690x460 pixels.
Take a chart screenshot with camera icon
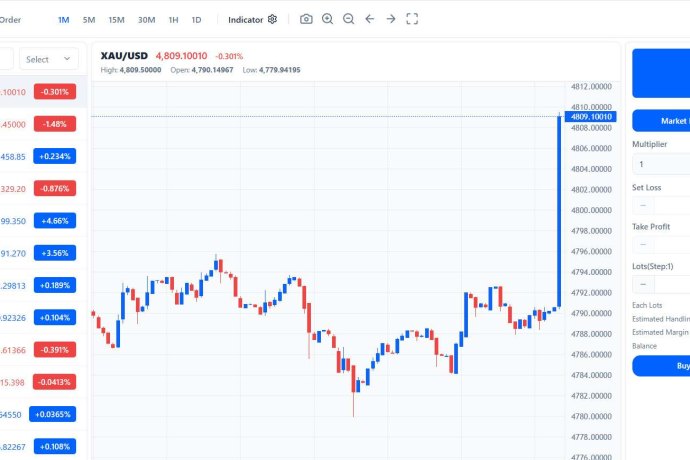point(306,19)
